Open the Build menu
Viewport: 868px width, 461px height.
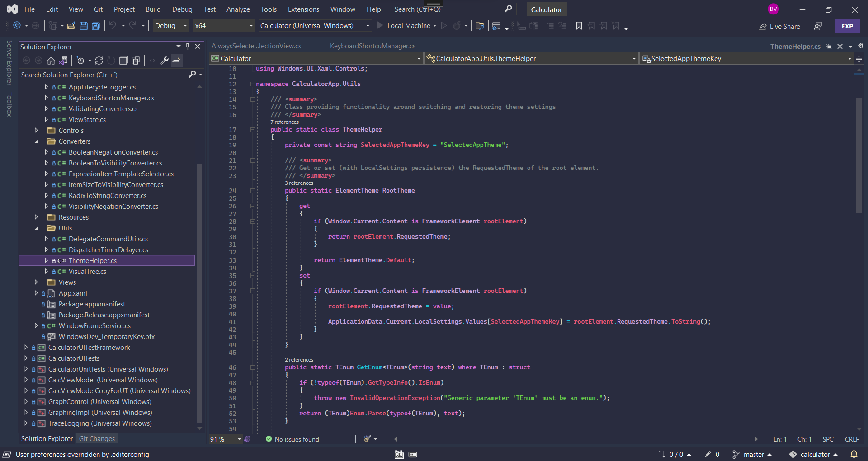pyautogui.click(x=153, y=9)
